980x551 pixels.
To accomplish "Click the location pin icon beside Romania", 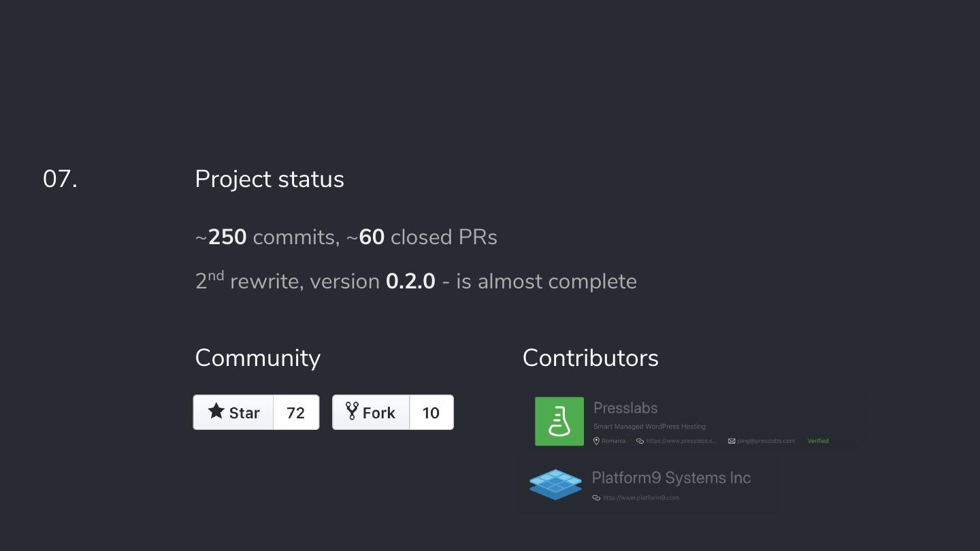I will pyautogui.click(x=596, y=441).
